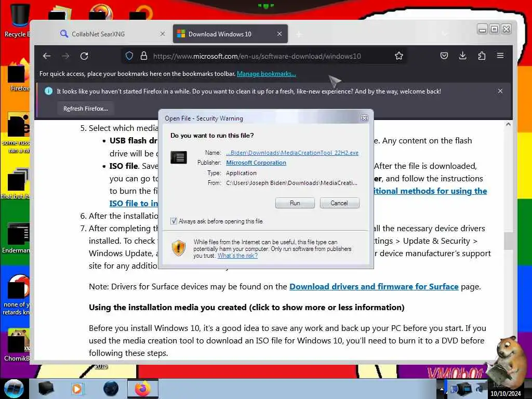Image resolution: width=532 pixels, height=399 pixels.
Task: Click security shield warning icon
Action: (179, 248)
